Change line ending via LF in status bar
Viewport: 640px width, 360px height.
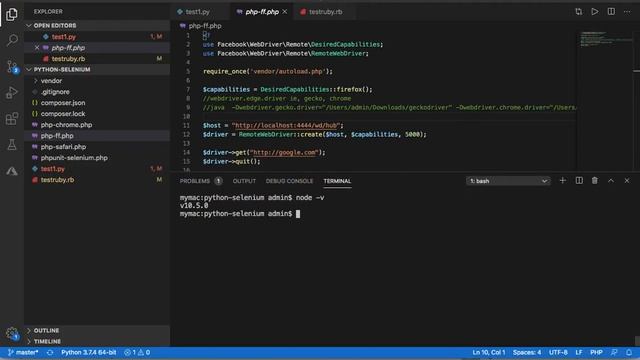(579, 352)
